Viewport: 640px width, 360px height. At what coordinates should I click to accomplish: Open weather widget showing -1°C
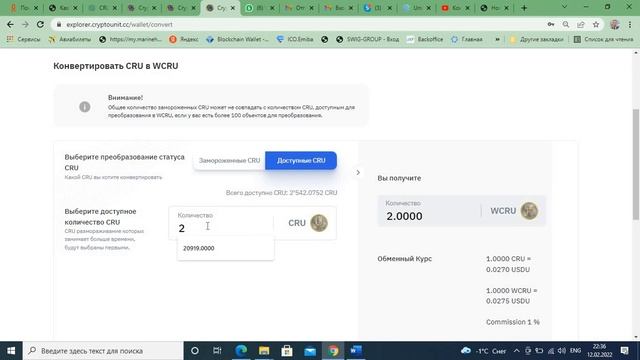pyautogui.click(x=483, y=351)
